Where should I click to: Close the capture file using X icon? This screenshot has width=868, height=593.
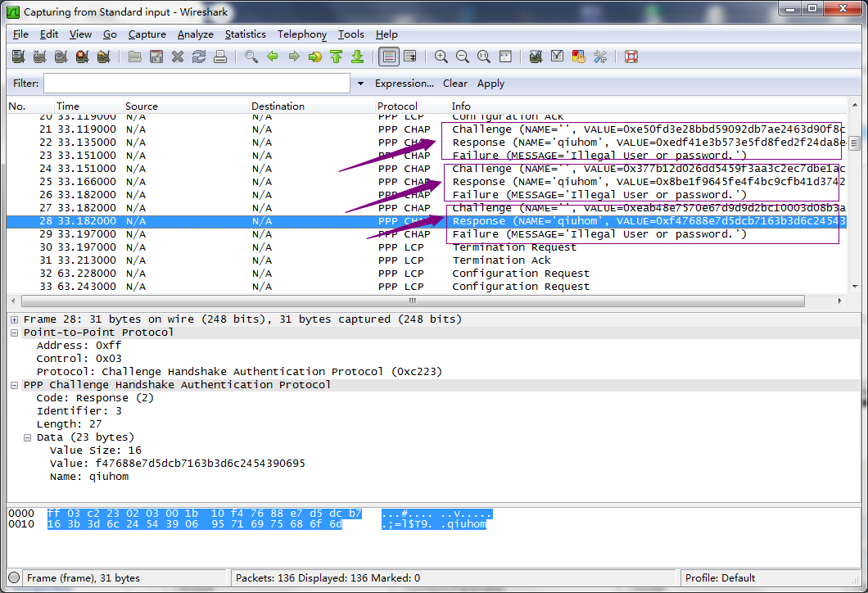coord(177,57)
